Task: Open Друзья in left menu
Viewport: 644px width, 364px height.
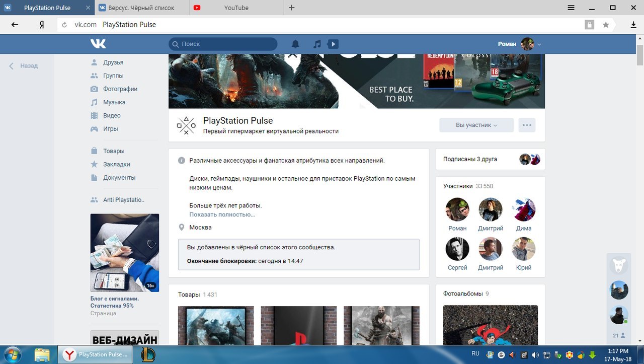Action: [x=113, y=62]
